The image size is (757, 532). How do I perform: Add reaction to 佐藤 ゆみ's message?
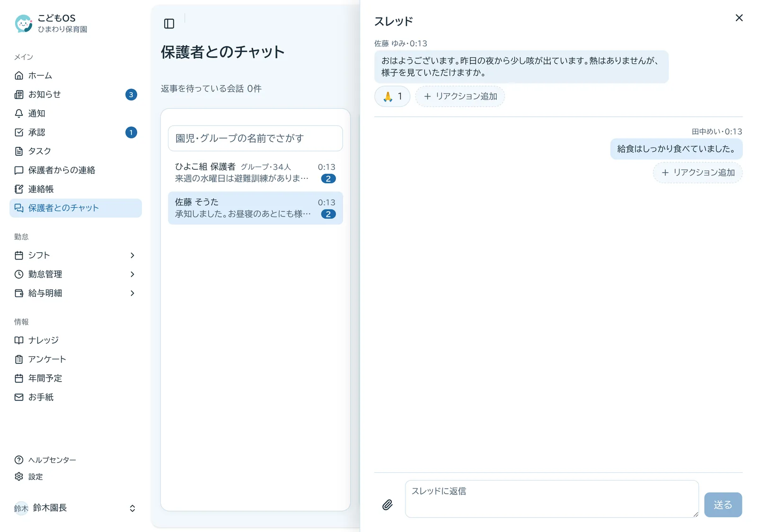tap(460, 96)
